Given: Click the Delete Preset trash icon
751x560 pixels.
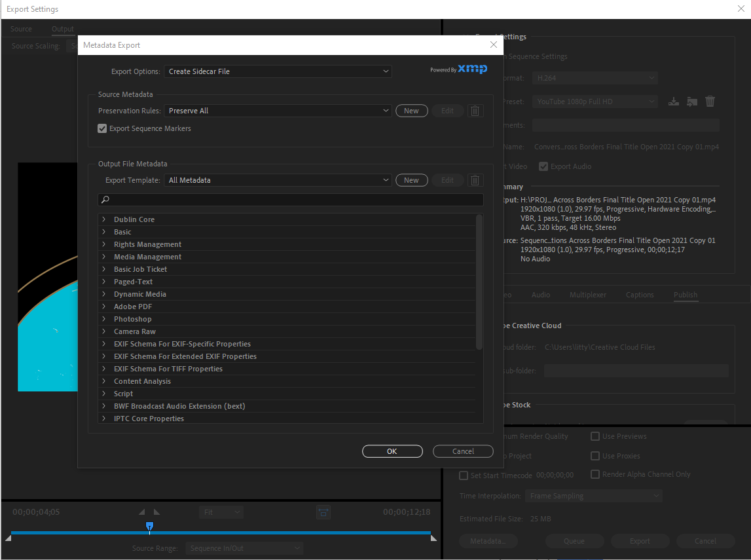Looking at the screenshot, I should point(710,101).
